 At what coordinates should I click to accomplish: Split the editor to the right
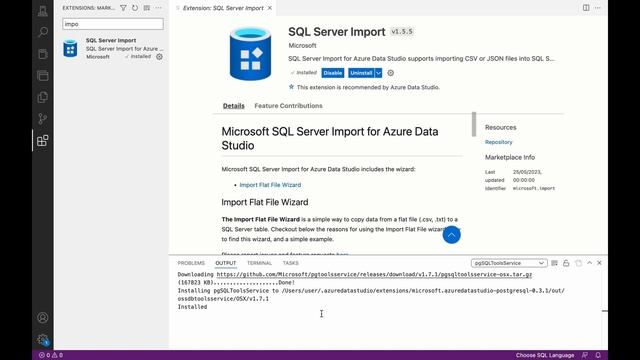point(586,8)
